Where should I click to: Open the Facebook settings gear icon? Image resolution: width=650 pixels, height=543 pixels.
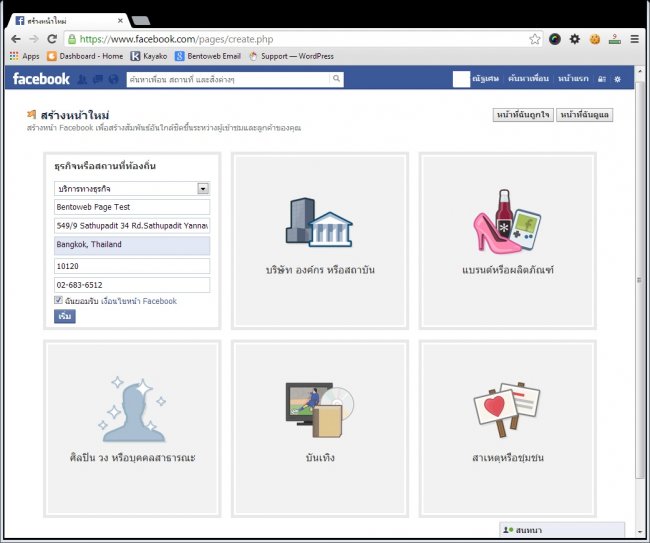click(x=617, y=79)
